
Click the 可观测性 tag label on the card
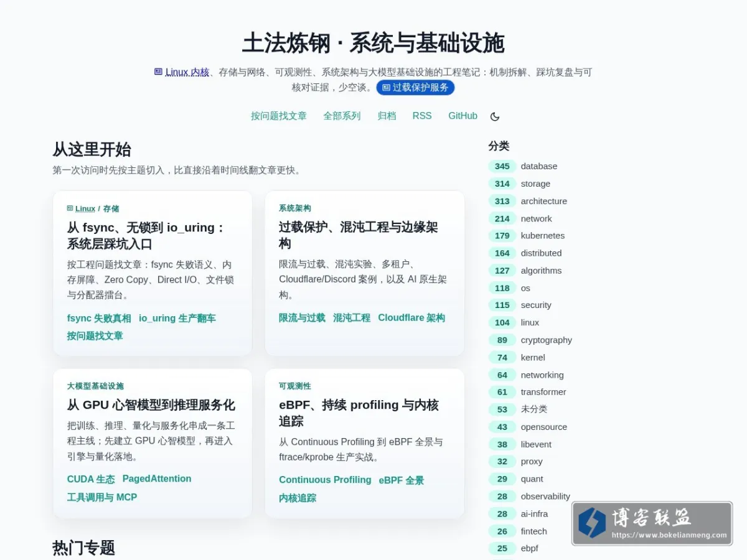tap(295, 386)
